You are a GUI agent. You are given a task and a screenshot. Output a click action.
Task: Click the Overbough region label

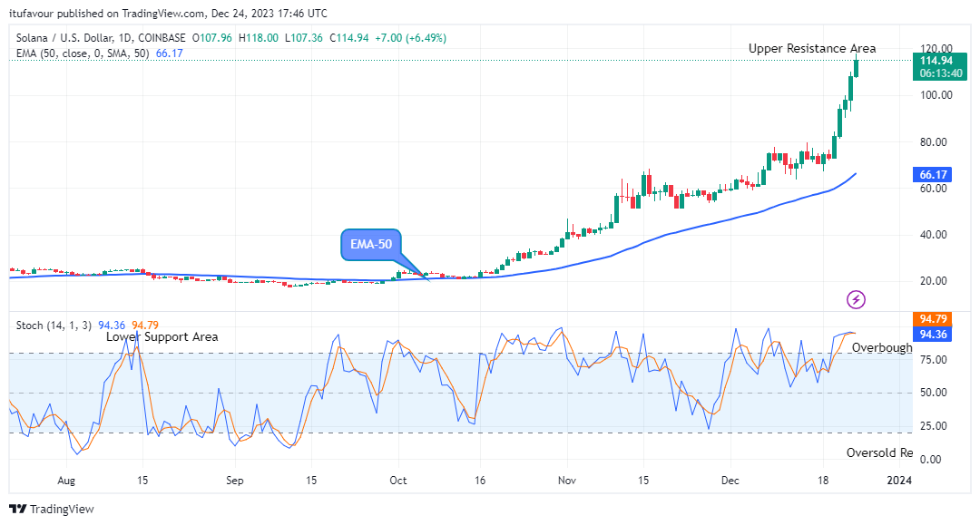882,347
